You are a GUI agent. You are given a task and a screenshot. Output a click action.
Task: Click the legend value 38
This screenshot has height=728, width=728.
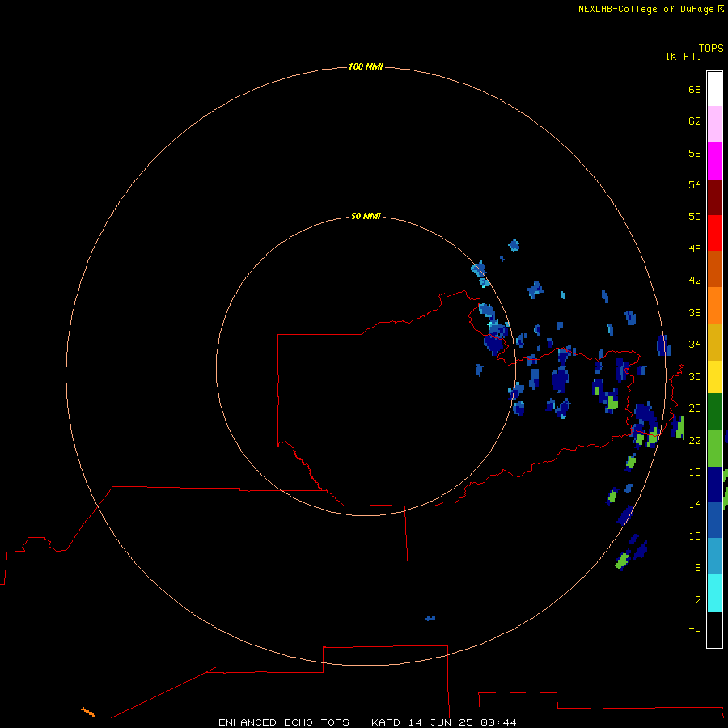[695, 312]
